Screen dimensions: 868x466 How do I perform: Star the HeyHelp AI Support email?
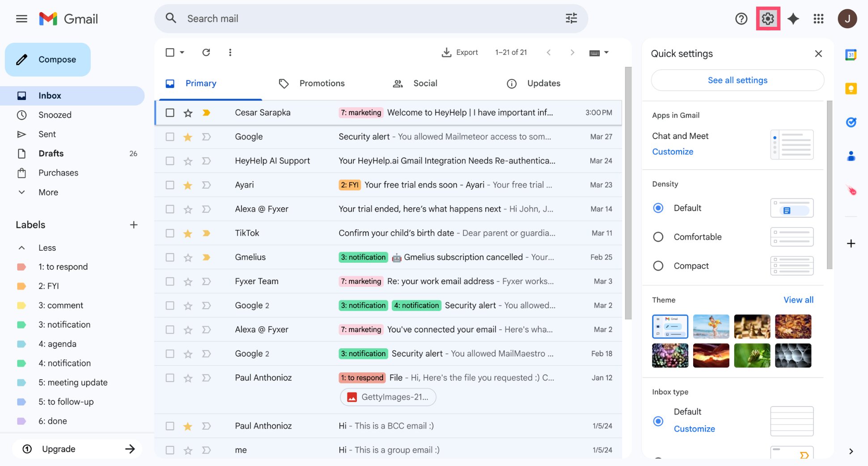(x=188, y=161)
